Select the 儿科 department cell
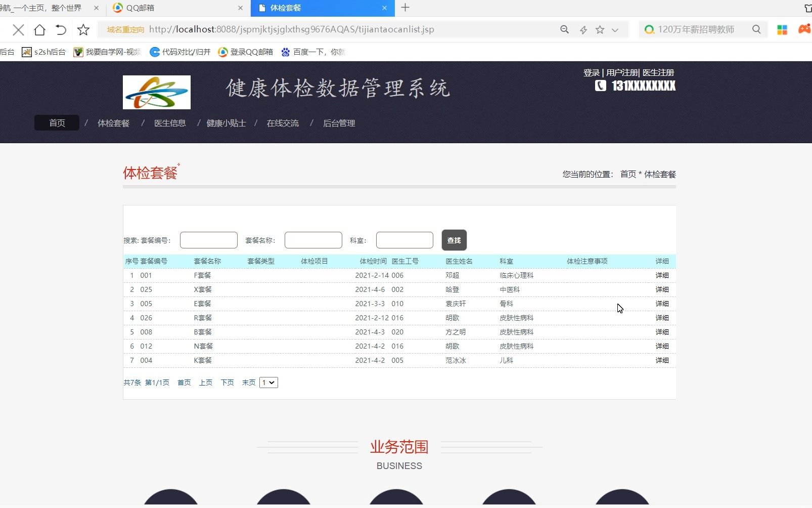This screenshot has width=812, height=508. pyautogui.click(x=506, y=360)
